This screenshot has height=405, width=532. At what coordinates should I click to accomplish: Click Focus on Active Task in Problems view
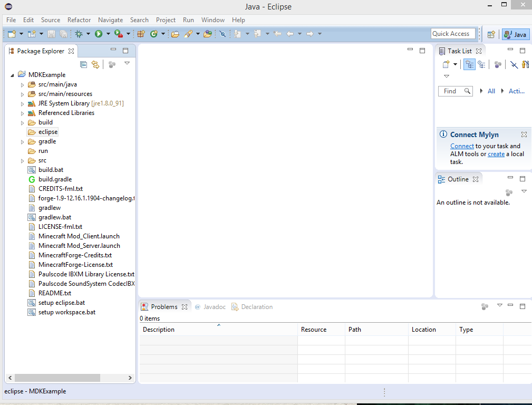[x=485, y=307]
